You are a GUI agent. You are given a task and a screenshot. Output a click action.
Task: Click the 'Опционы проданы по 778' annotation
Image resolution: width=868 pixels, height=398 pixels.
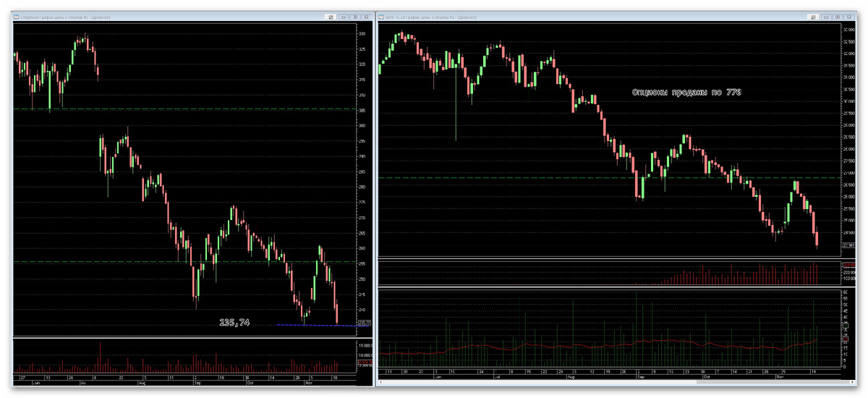point(686,93)
